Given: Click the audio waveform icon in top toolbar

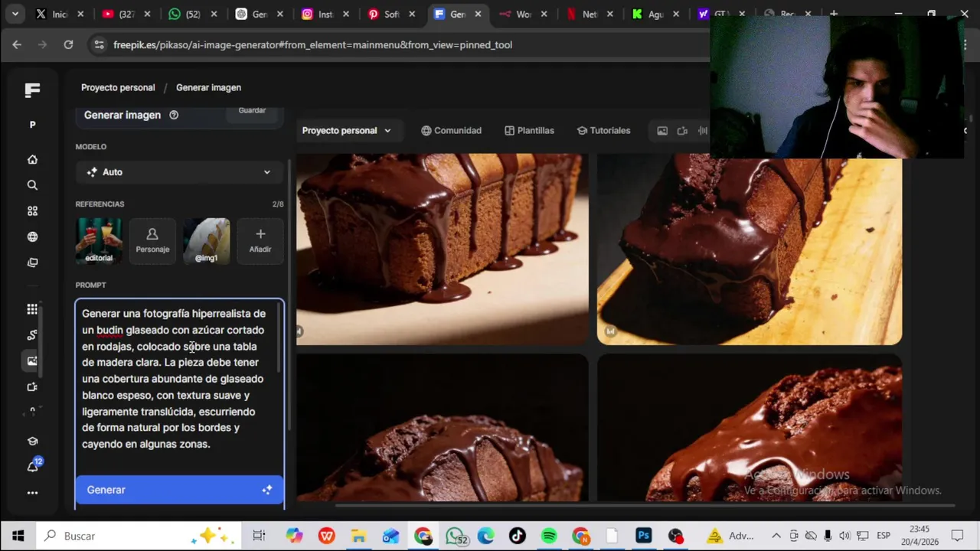Looking at the screenshot, I should (x=702, y=131).
